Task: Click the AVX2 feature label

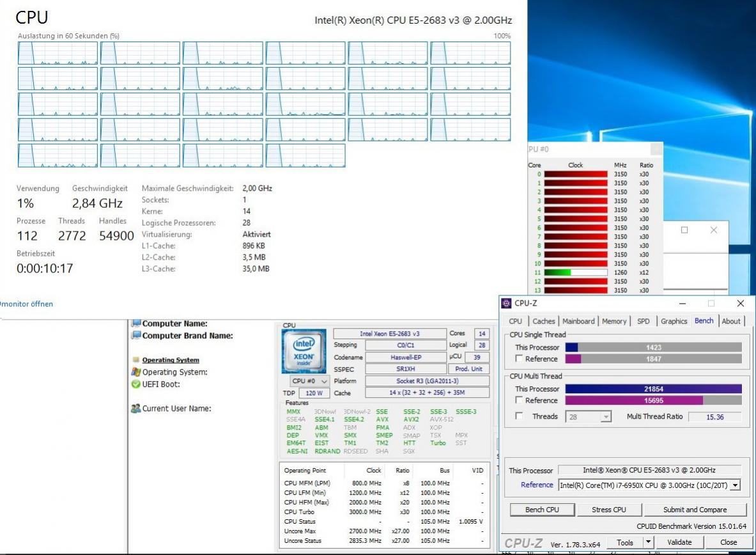Action: tap(411, 419)
